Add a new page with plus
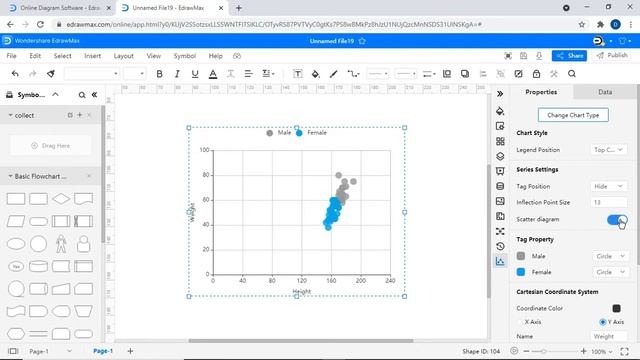Image resolution: width=640 pixels, height=360 pixels. point(130,351)
